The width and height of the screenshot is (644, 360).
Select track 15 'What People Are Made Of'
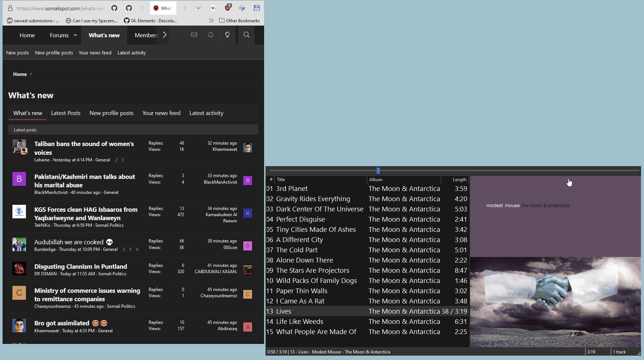coord(367,332)
